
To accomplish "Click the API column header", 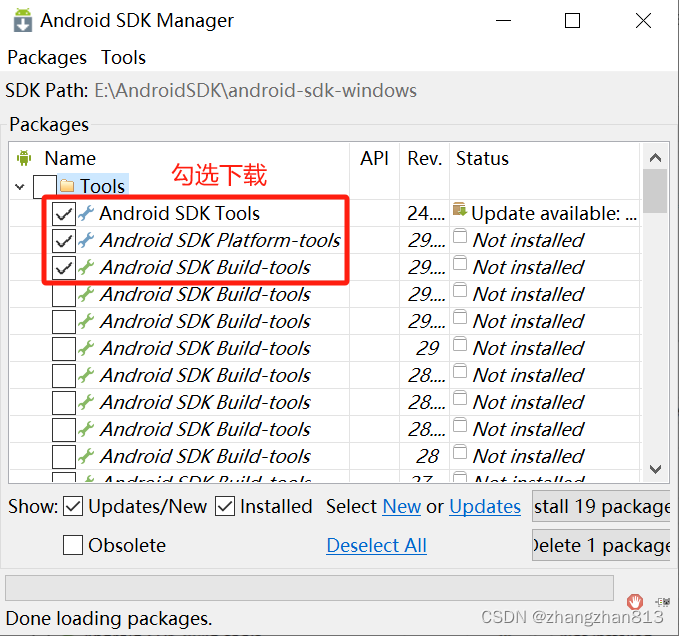I will [x=374, y=158].
